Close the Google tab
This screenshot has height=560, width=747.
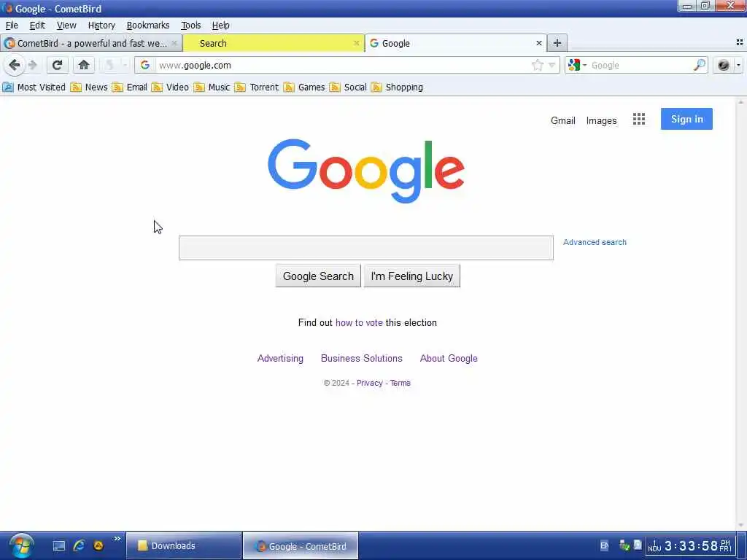539,43
